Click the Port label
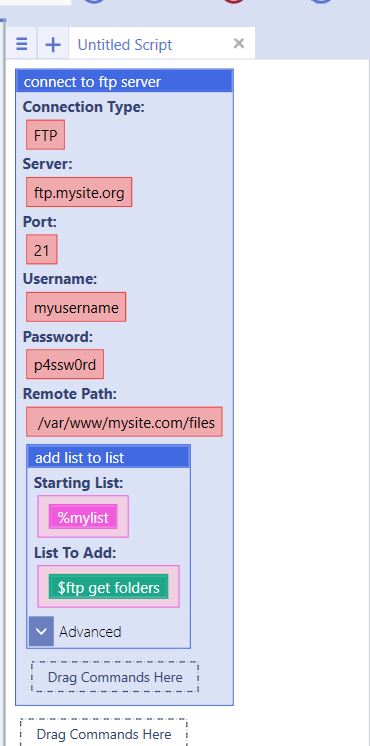370x746 pixels. [x=40, y=222]
